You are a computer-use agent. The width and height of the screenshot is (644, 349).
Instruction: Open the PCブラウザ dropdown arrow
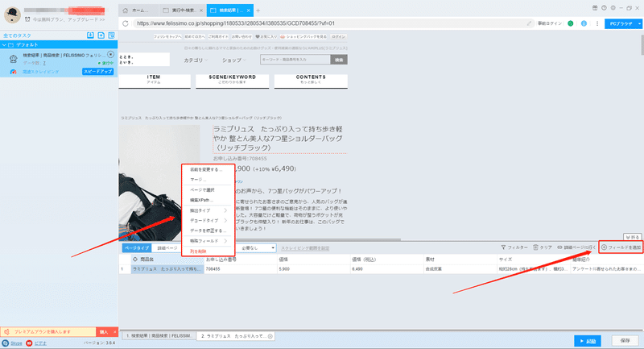click(639, 24)
